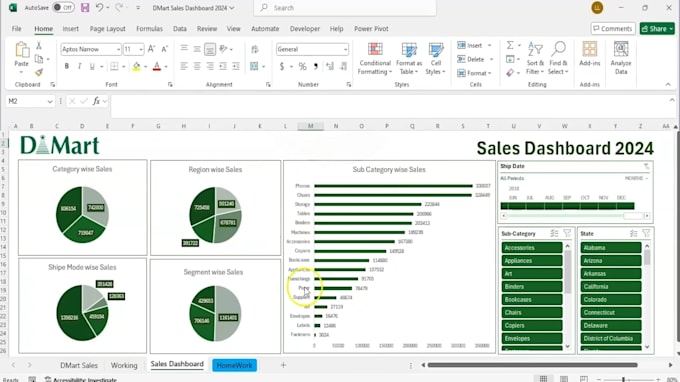Switch to the Formulas tab
Image resolution: width=680 pixels, height=382 pixels.
149,29
